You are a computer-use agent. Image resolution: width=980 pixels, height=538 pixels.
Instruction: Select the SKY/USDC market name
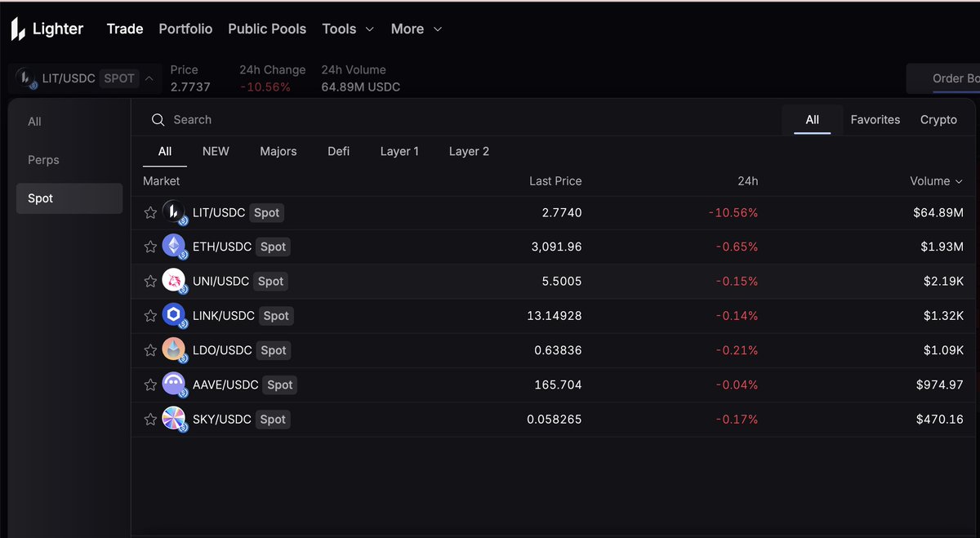(x=222, y=419)
